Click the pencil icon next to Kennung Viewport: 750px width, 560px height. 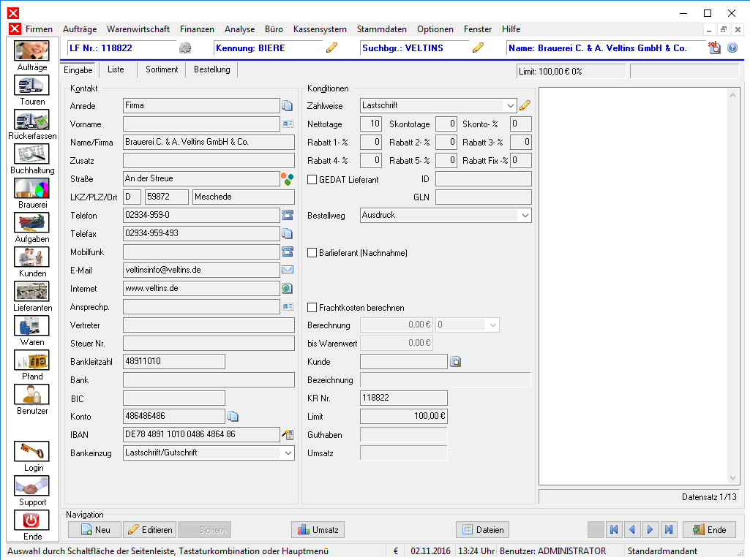[331, 48]
